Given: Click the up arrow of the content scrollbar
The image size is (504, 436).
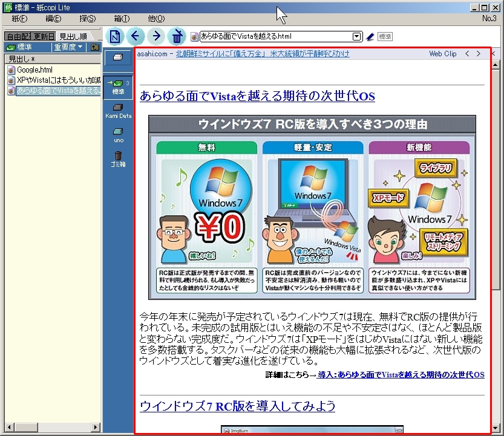Looking at the screenshot, I should [x=496, y=65].
